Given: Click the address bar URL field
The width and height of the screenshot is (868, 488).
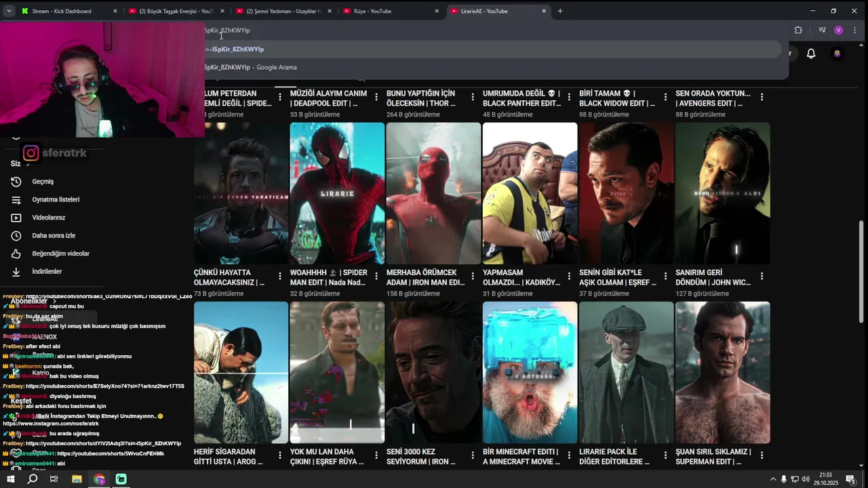Looking at the screenshot, I should point(495,30).
